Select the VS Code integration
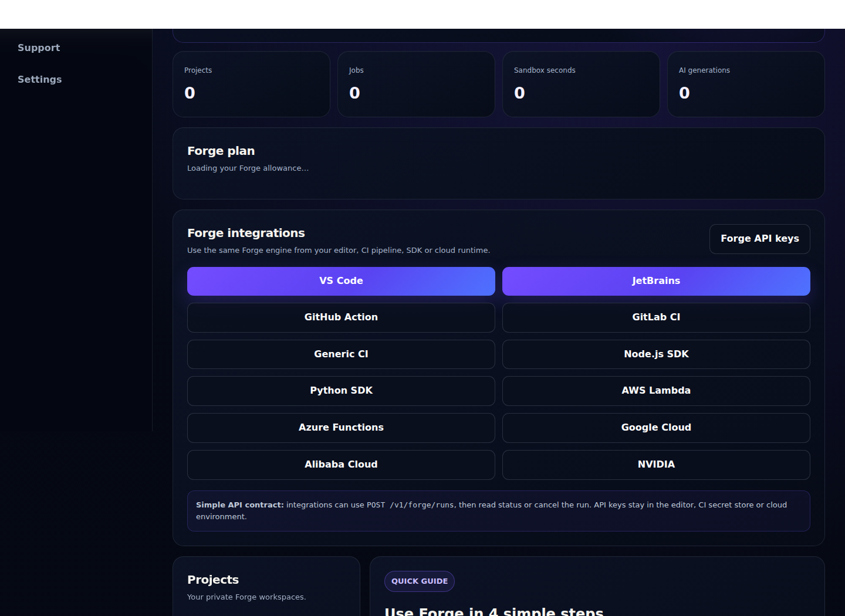The height and width of the screenshot is (616, 845). pos(341,281)
